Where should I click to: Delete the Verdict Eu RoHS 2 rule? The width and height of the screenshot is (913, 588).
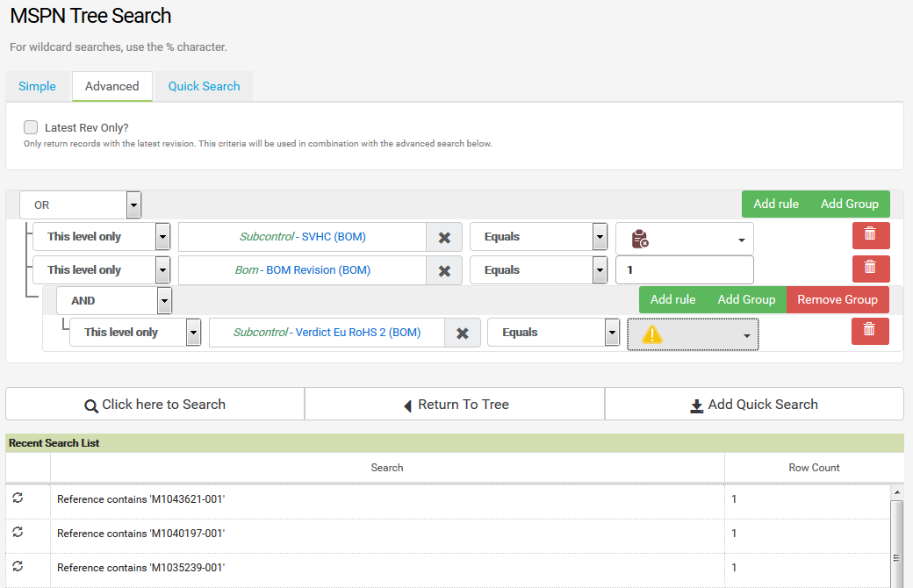869,332
